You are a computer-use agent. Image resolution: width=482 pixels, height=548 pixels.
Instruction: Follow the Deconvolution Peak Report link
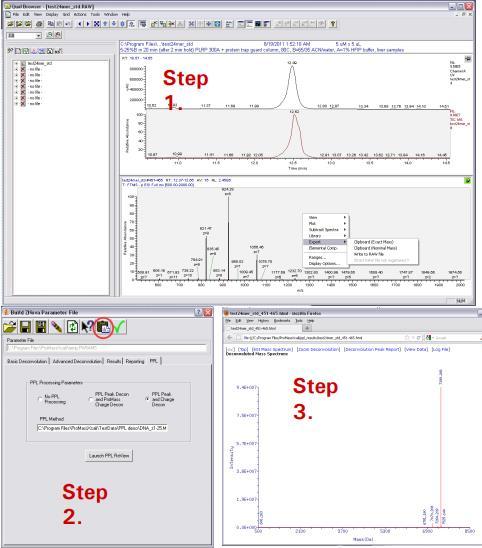(x=372, y=349)
